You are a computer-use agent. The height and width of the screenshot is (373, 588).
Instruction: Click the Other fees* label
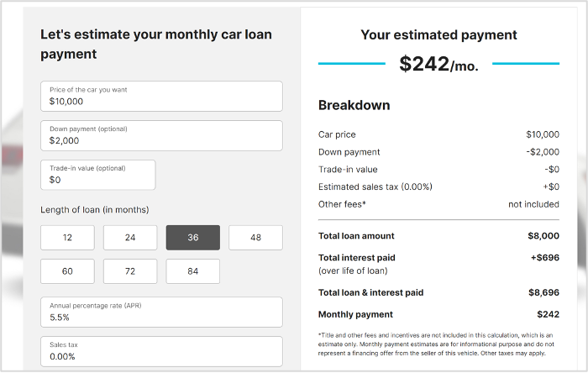click(342, 204)
